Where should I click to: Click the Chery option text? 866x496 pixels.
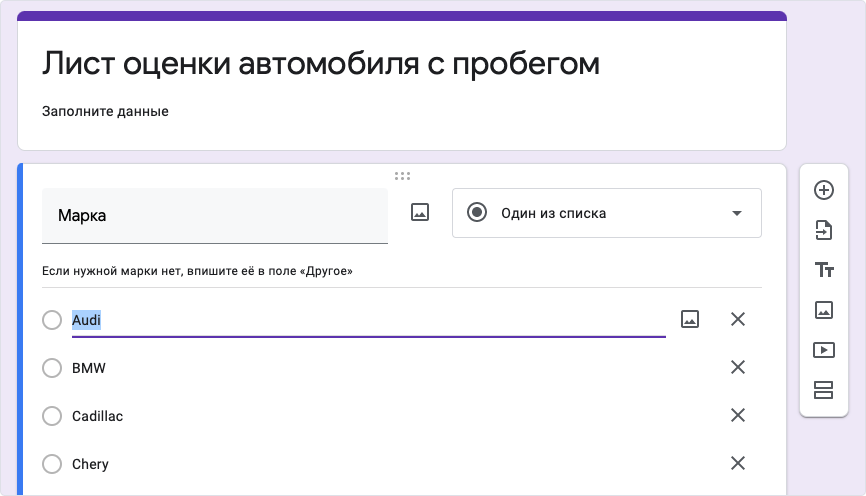(90, 464)
